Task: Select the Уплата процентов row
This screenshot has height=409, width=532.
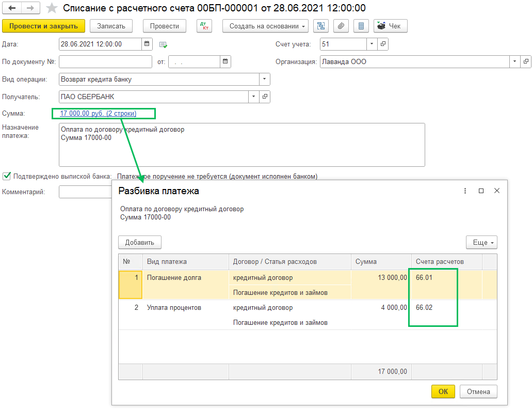Action: point(174,308)
